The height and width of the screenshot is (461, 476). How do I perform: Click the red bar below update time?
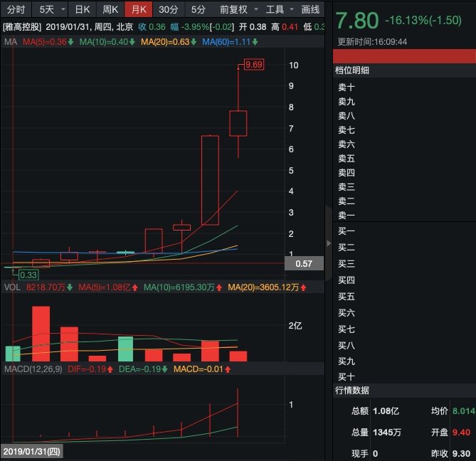click(404, 56)
